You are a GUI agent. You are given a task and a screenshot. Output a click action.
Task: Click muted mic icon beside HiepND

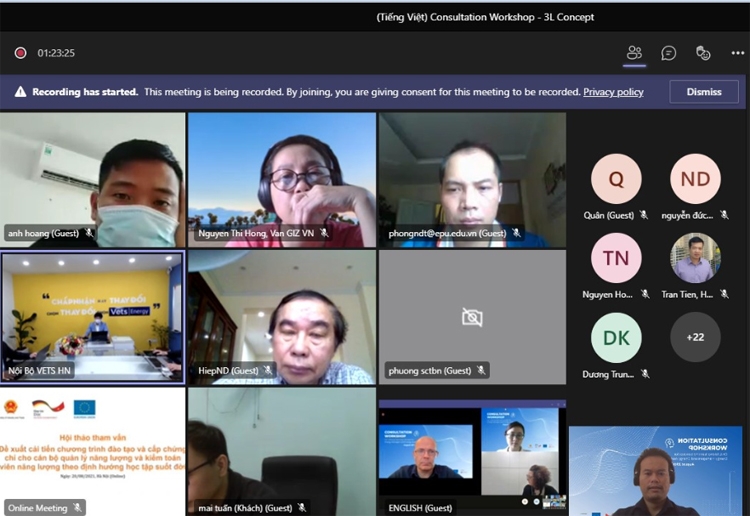(268, 371)
